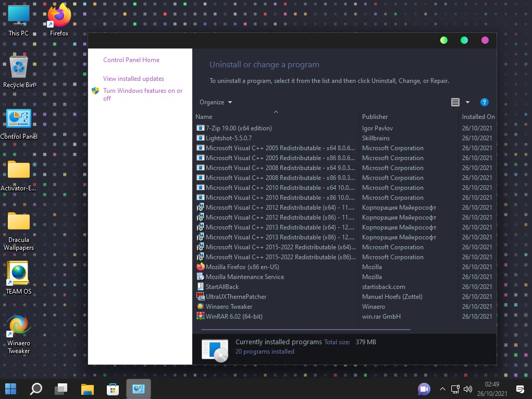The height and width of the screenshot is (399, 532).
Task: Click the yellow-green window control circle
Action: pos(444,40)
